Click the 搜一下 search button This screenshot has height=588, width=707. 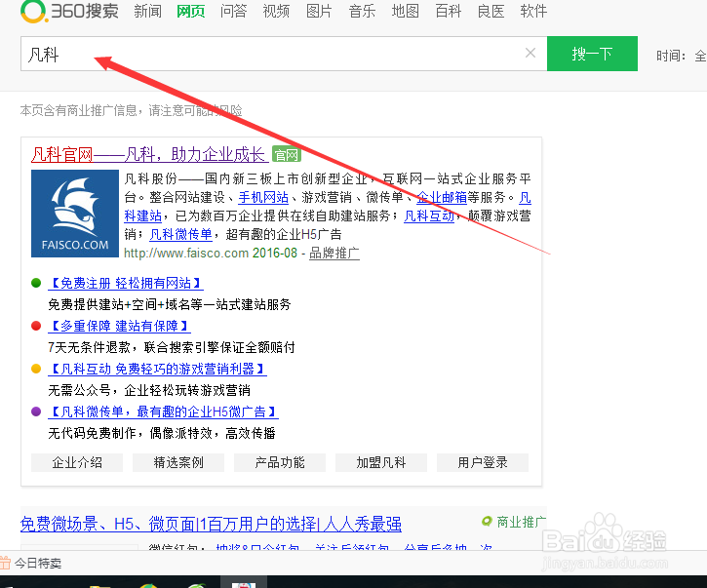(592, 54)
